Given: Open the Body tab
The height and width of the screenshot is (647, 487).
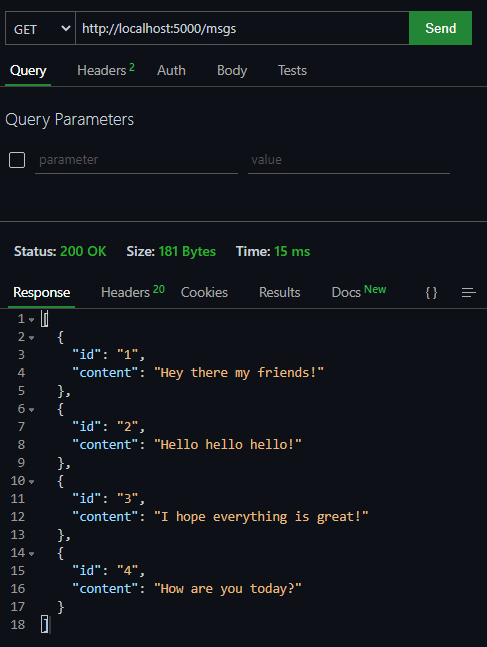Looking at the screenshot, I should (x=232, y=71).
